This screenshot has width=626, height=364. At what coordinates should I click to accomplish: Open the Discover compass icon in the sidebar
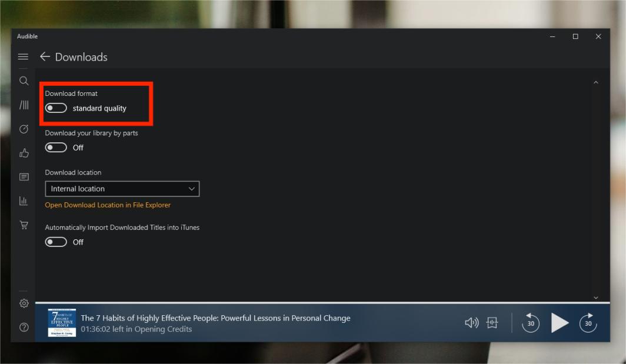click(24, 129)
